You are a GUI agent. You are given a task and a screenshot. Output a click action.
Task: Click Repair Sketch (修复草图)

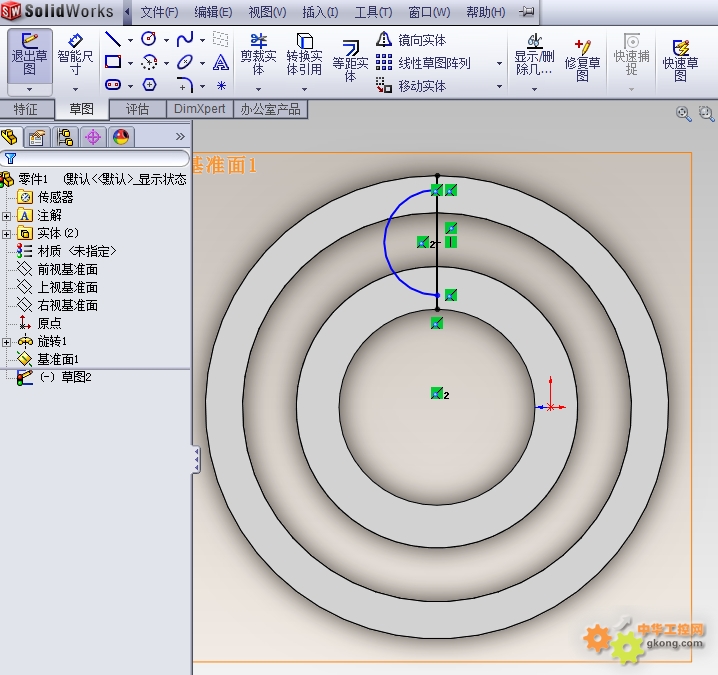click(582, 60)
